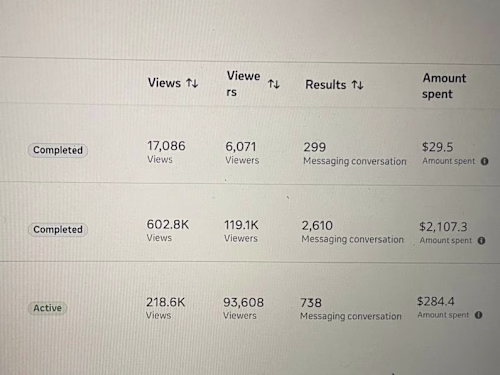Click the Active status badge
This screenshot has height=375, width=500.
[x=47, y=308]
